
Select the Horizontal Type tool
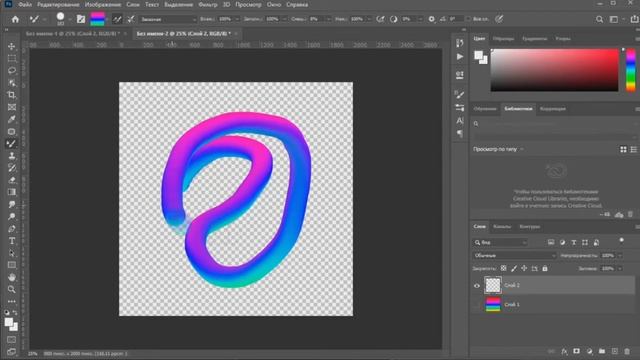tap(11, 241)
